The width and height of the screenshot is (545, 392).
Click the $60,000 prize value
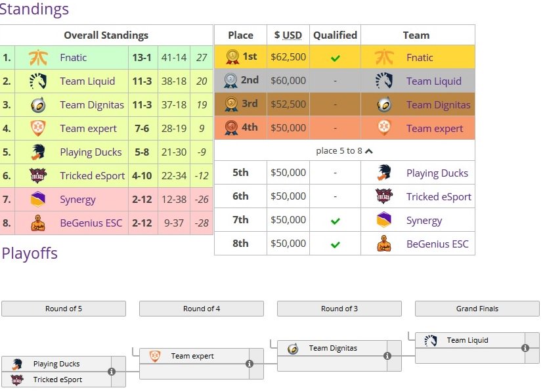coord(288,81)
